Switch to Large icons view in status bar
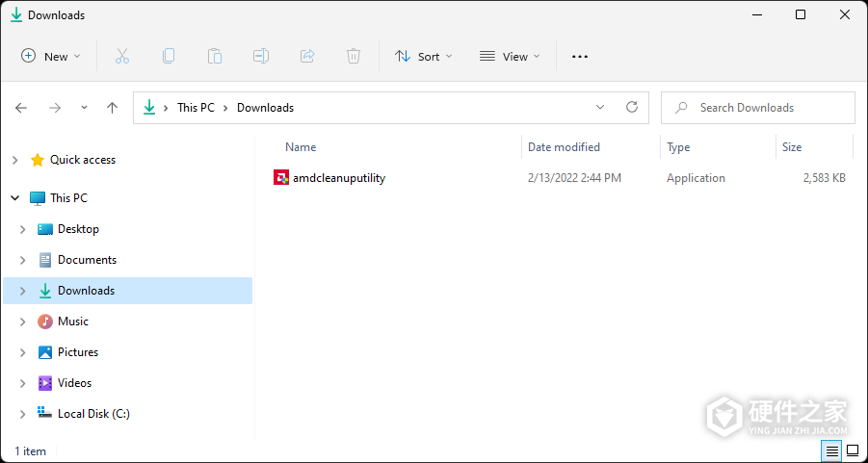Image resolution: width=868 pixels, height=463 pixels. click(853, 451)
